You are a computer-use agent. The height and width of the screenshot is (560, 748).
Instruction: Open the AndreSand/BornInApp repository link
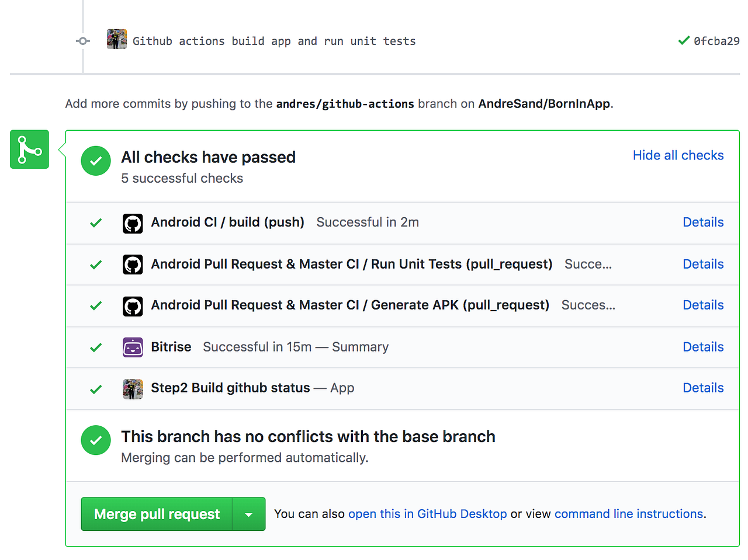click(544, 104)
